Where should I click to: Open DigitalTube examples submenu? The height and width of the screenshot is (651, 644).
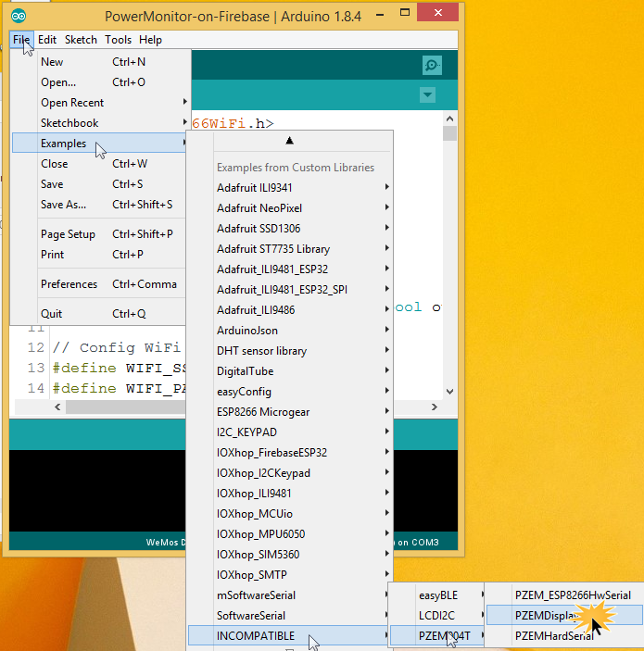pyautogui.click(x=290, y=371)
